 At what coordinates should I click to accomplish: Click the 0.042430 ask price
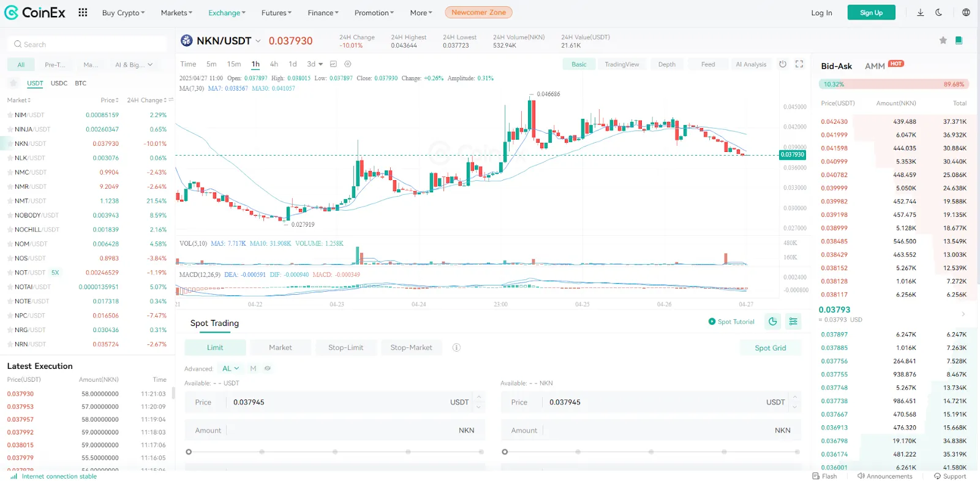coord(834,121)
